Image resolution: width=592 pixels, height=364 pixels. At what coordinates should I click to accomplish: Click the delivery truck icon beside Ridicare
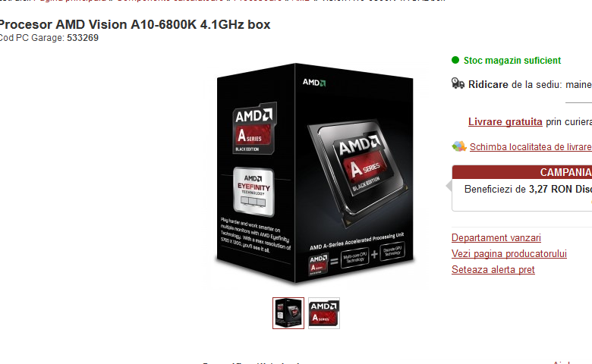458,83
